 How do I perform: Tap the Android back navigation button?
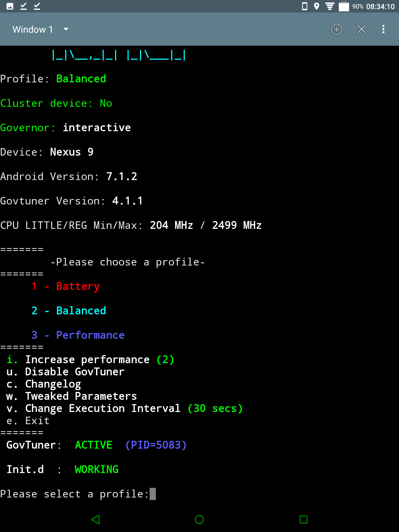tap(95, 519)
